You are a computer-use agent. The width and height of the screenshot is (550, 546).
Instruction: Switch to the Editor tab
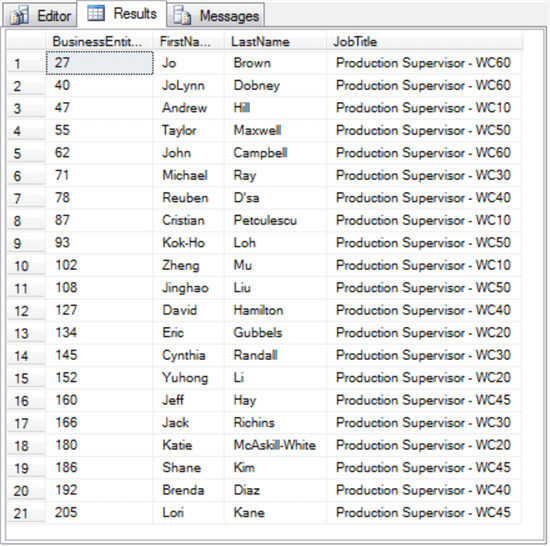tap(40, 15)
